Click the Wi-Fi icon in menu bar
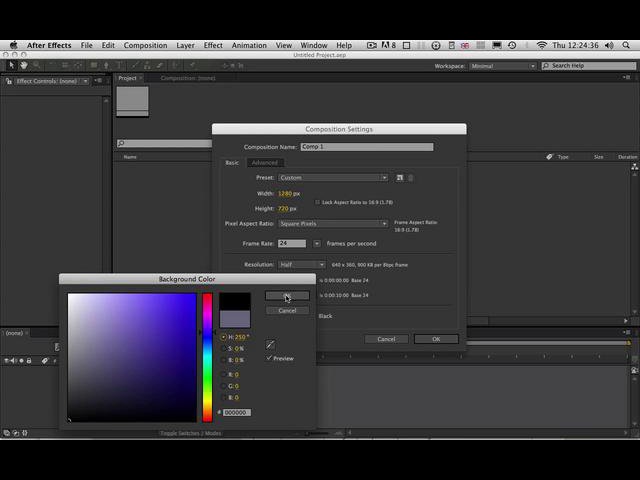Viewport: 640px width, 480px height. click(x=542, y=45)
